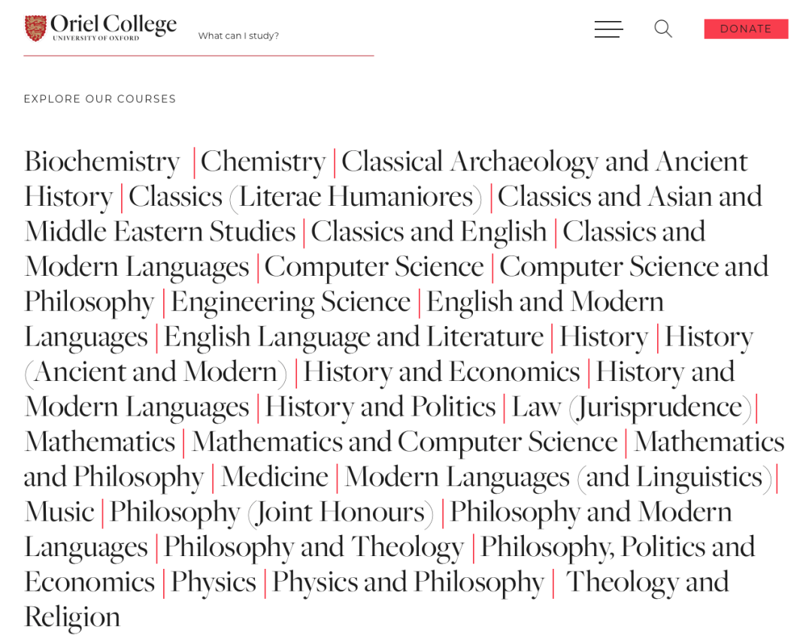Image resolution: width=812 pixels, height=644 pixels.
Task: Go to Engineering Science course
Action: coord(290,301)
